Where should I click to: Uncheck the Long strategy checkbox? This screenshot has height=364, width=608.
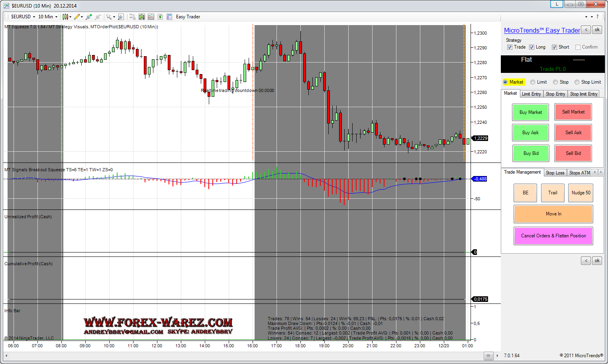tap(532, 47)
